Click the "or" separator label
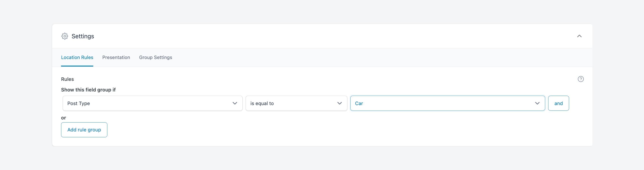 [x=63, y=118]
